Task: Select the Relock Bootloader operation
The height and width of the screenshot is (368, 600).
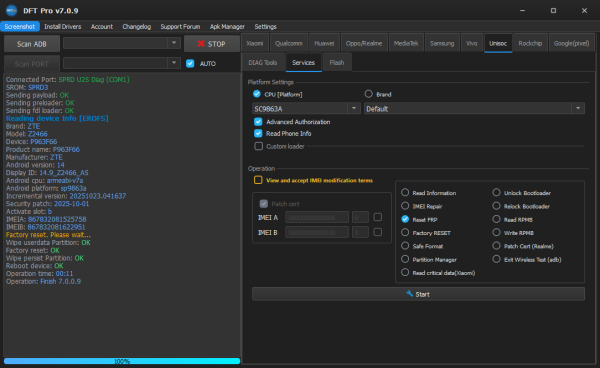Action: 496,206
